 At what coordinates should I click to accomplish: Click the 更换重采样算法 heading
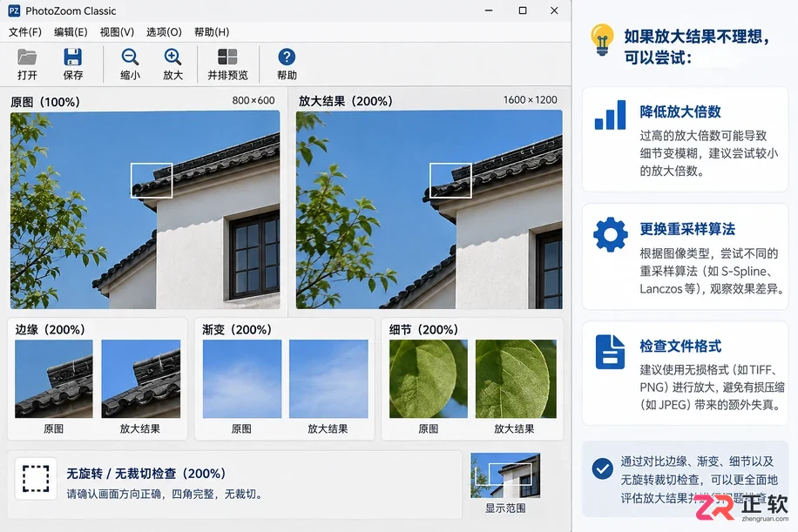687,229
